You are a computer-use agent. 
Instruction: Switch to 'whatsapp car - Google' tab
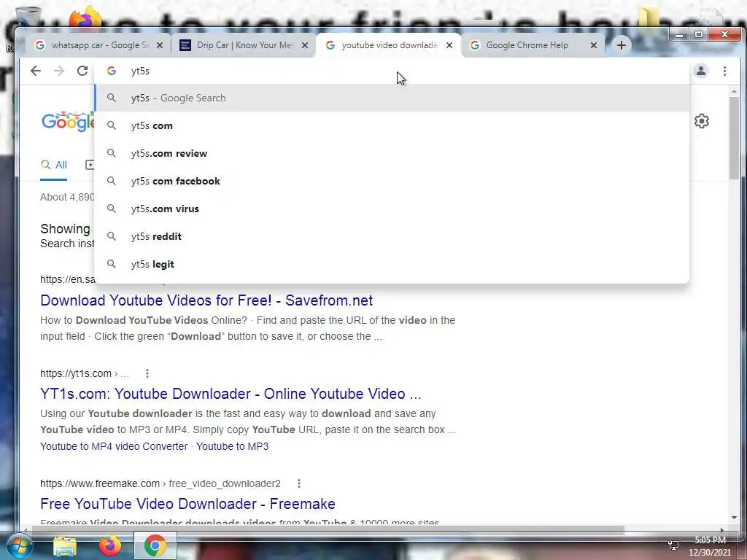coord(98,45)
